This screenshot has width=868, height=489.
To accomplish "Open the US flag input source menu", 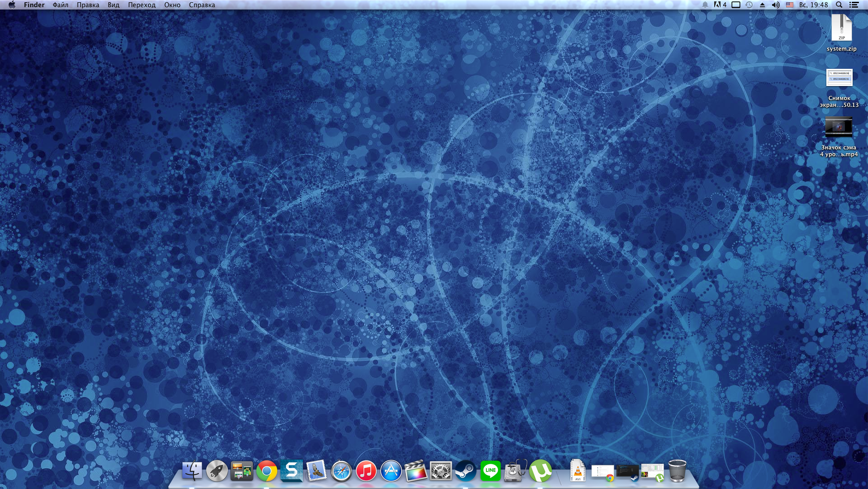I will click(790, 5).
